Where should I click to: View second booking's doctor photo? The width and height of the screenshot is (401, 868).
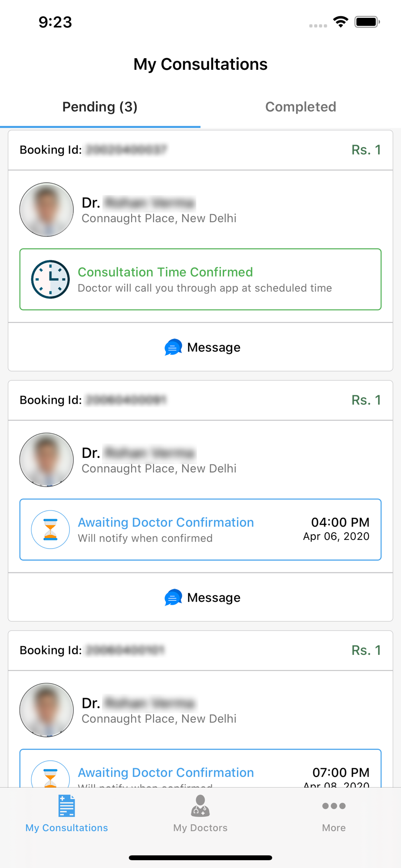(x=46, y=460)
